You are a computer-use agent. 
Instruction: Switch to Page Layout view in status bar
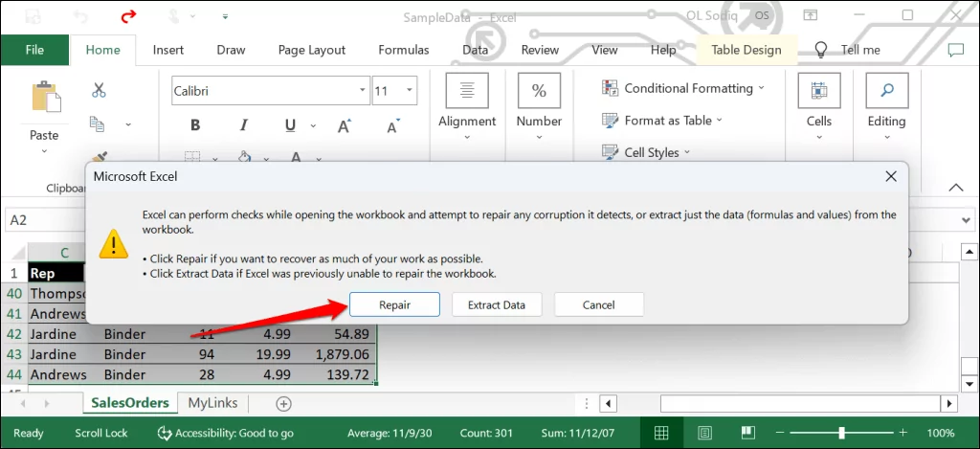pyautogui.click(x=704, y=433)
